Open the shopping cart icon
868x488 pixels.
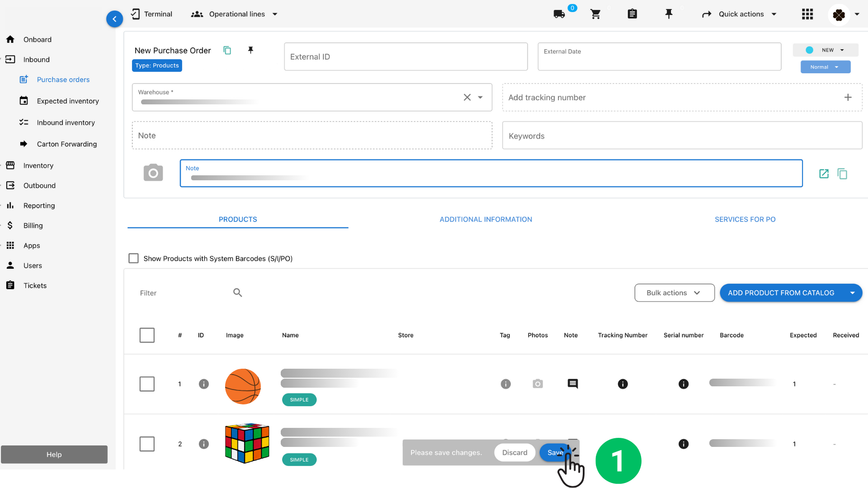595,14
